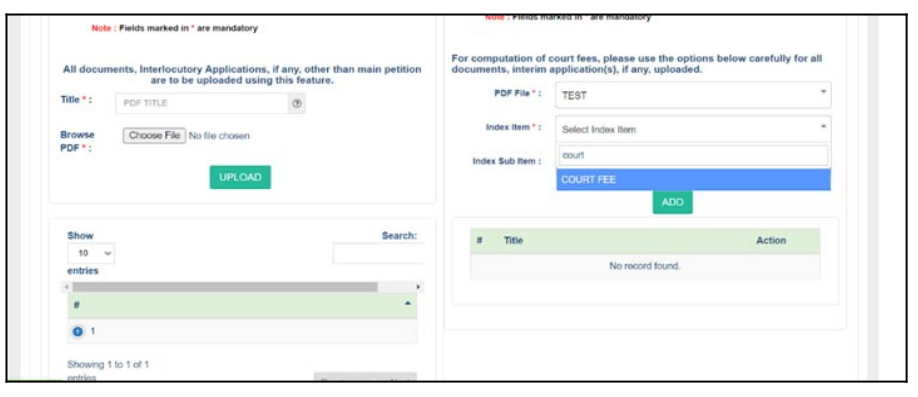
Task: Expand row 1 with the blue plus icon
Action: pyautogui.click(x=77, y=331)
